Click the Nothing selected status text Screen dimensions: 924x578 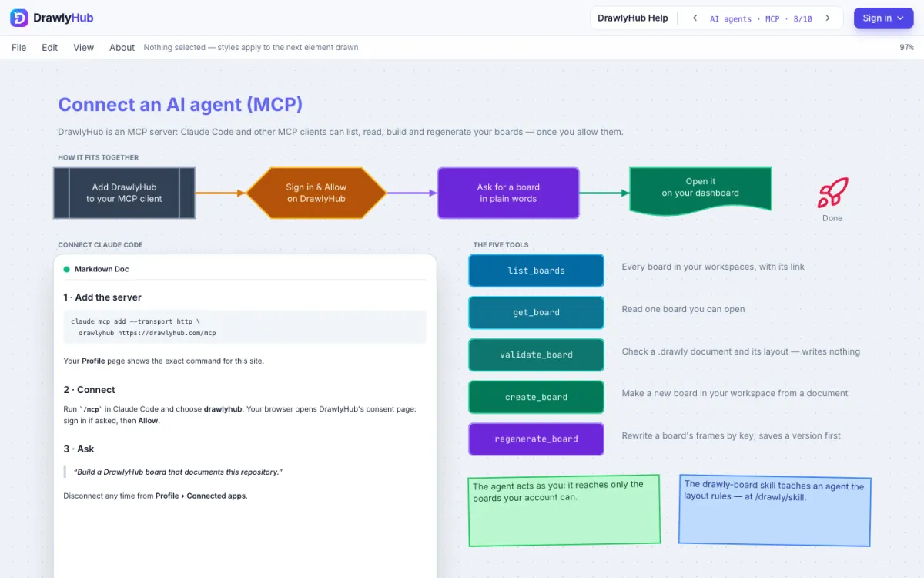pyautogui.click(x=251, y=48)
